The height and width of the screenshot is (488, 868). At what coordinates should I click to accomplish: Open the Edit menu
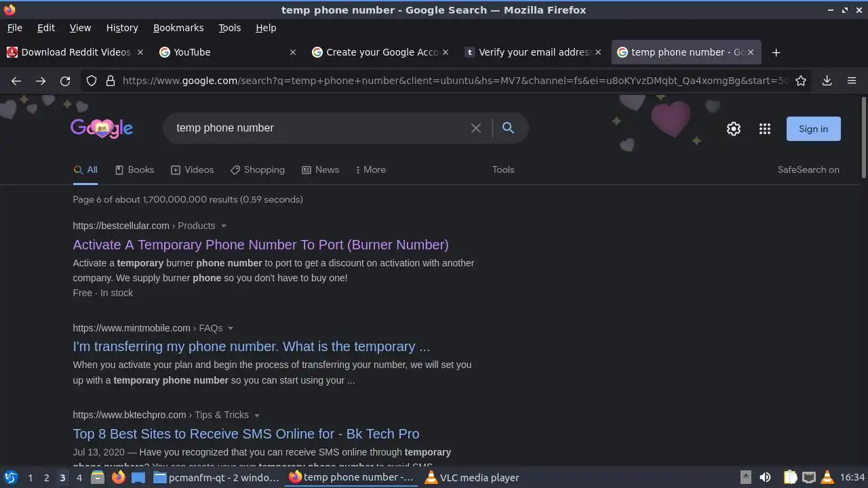(46, 28)
